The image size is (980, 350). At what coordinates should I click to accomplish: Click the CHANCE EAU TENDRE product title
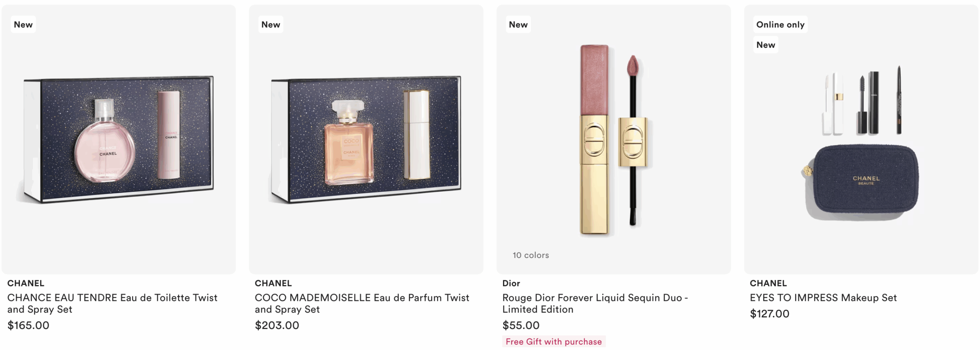pos(112,303)
